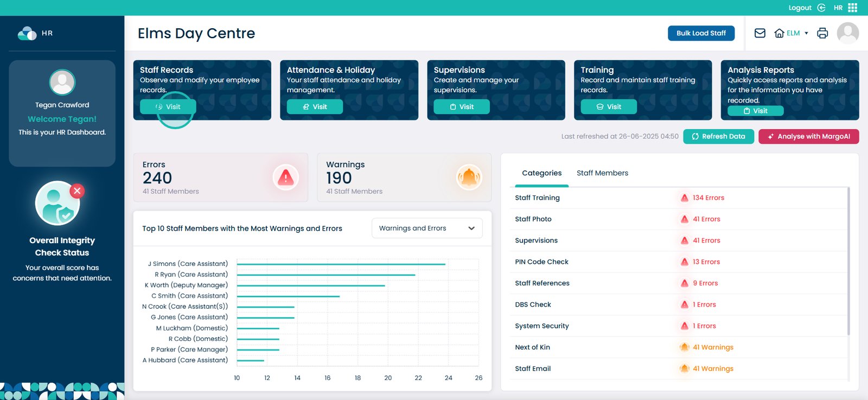
Task: Select the Categories tab
Action: click(541, 173)
